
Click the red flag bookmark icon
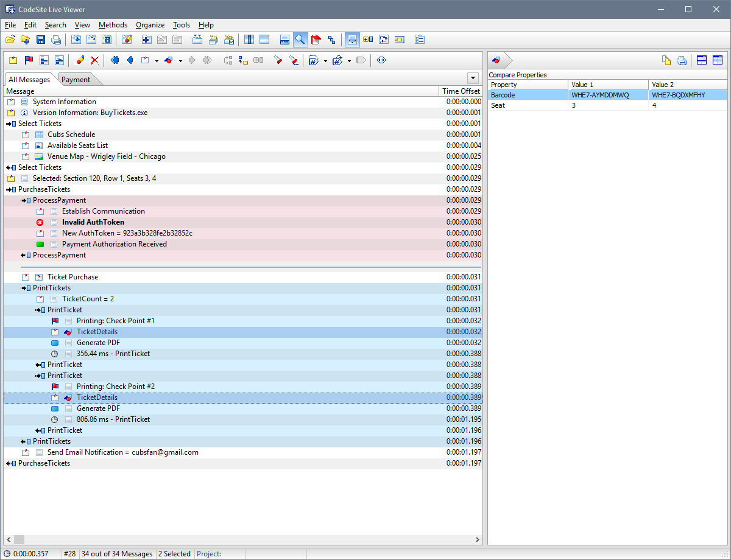pyautogui.click(x=26, y=60)
